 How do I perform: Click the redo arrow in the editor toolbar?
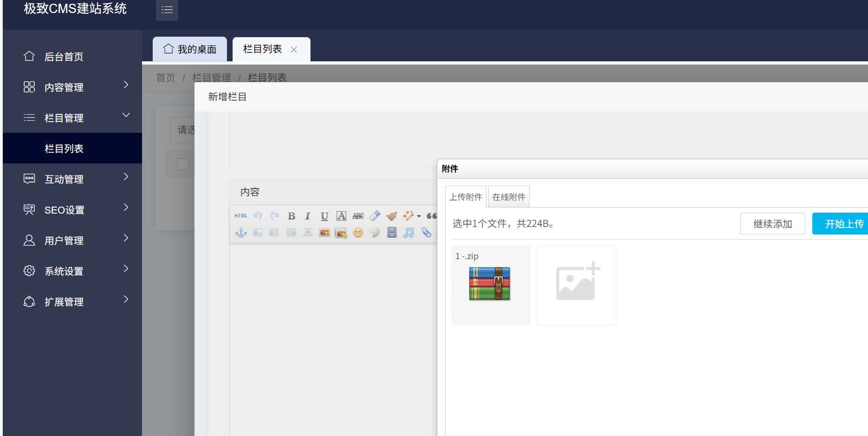pyautogui.click(x=274, y=216)
